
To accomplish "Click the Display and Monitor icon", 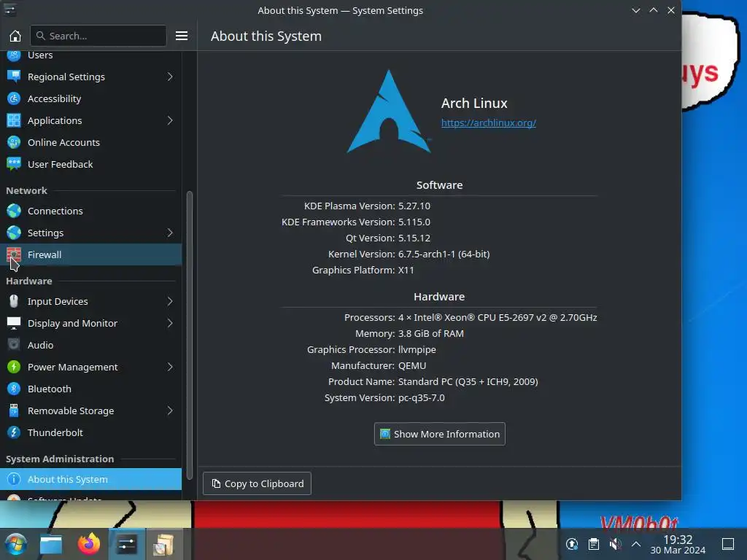I will 14,323.
